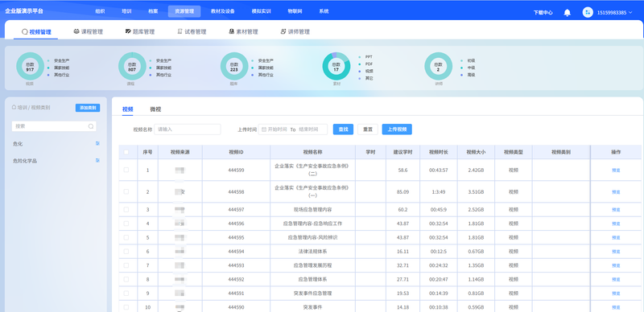Click edit icon beside 危险化学品
644x312 pixels.
pos(97,160)
